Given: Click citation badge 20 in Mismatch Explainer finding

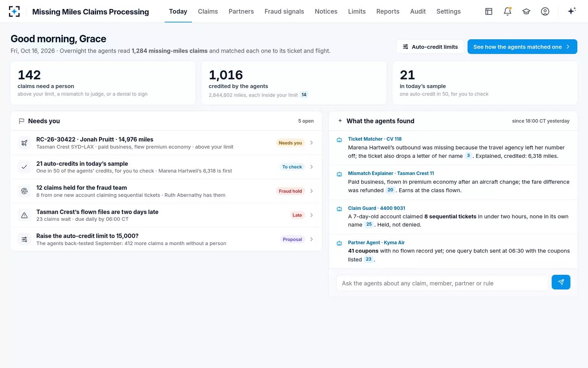Looking at the screenshot, I should (x=390, y=190).
